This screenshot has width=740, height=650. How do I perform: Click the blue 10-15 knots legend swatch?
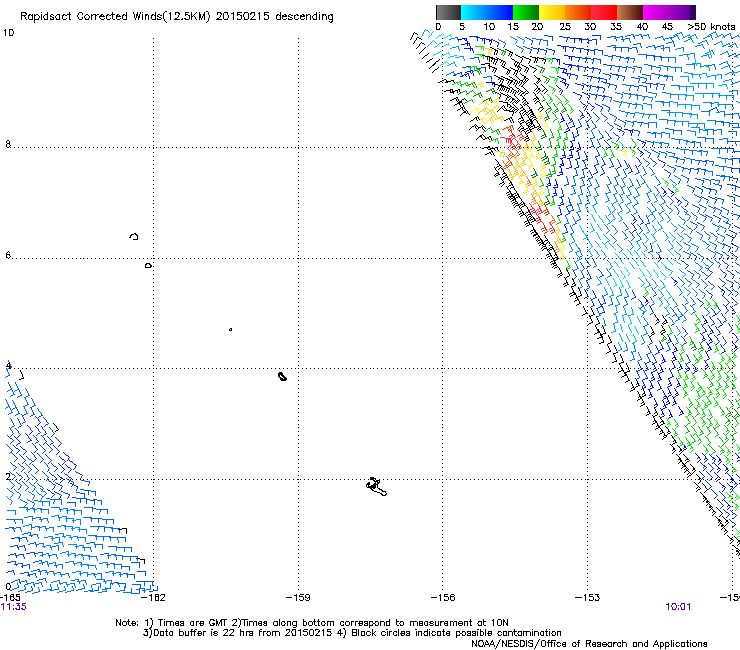(500, 12)
